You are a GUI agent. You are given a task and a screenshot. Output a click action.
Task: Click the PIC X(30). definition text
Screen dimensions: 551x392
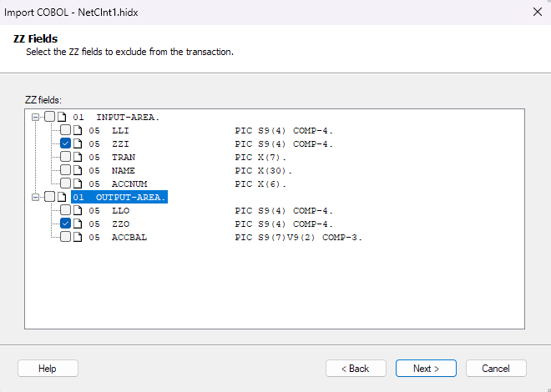264,170
